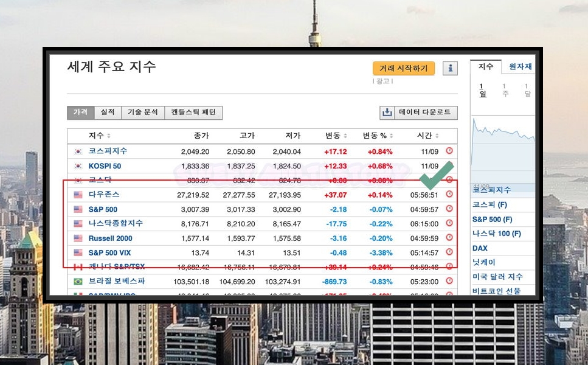
Task: Click 브라질 보베스파 change -869.73
Action: (334, 282)
